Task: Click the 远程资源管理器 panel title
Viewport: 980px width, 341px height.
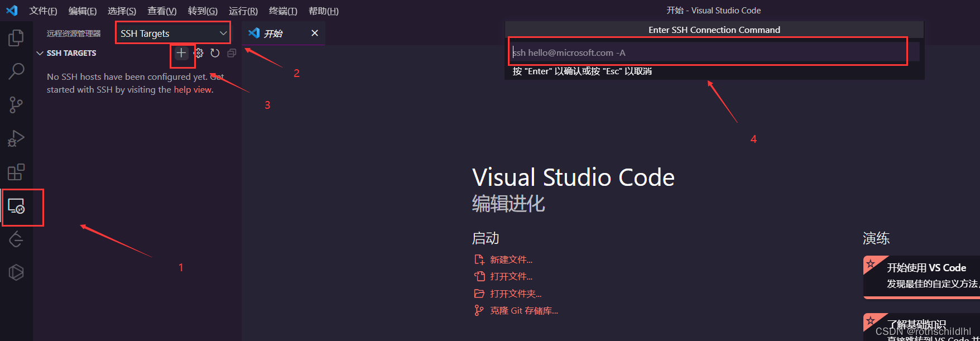Action: [74, 33]
